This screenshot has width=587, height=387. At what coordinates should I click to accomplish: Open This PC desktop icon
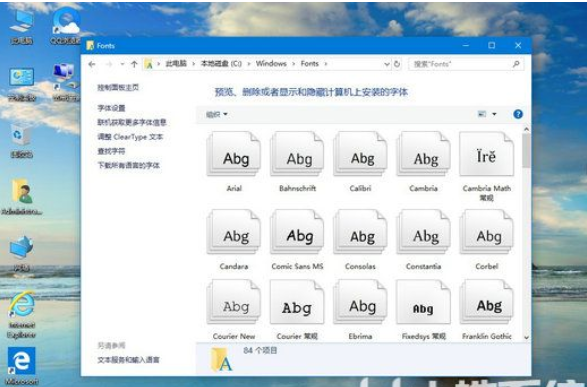21,27
